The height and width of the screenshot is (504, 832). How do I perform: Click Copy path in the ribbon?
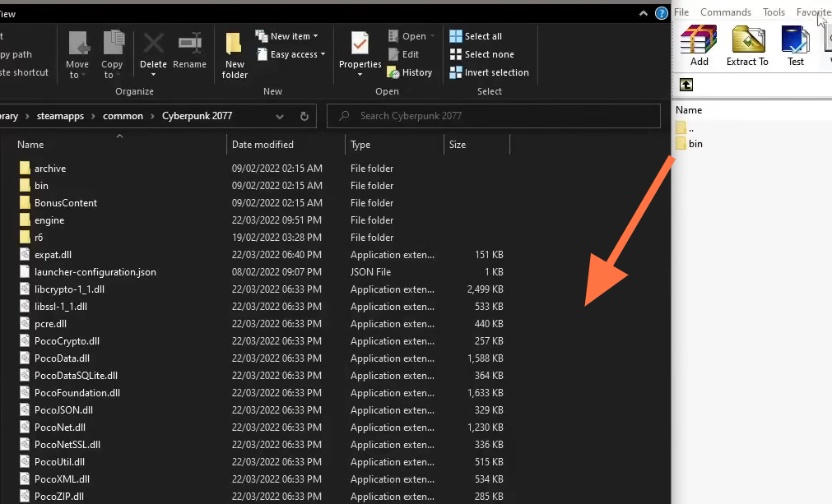(16, 54)
